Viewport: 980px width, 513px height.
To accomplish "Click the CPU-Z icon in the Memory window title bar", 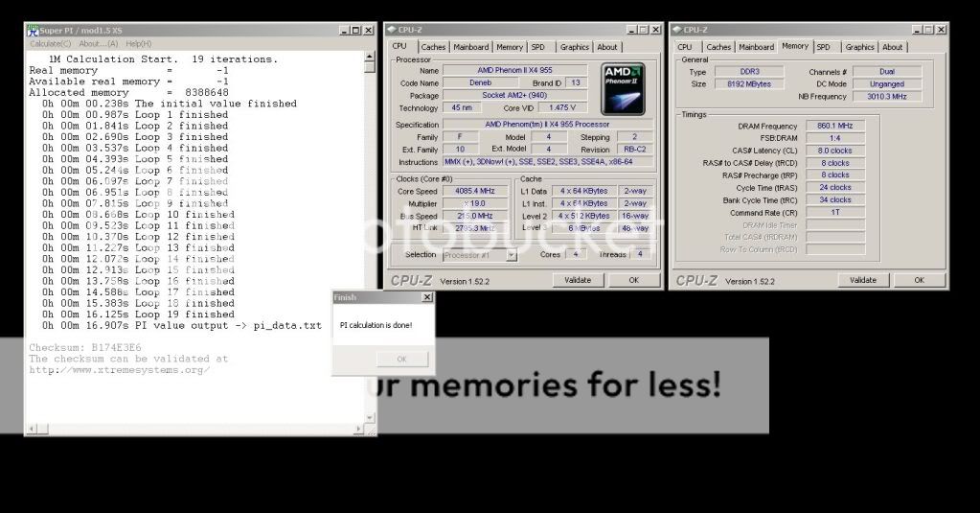I will pos(677,30).
